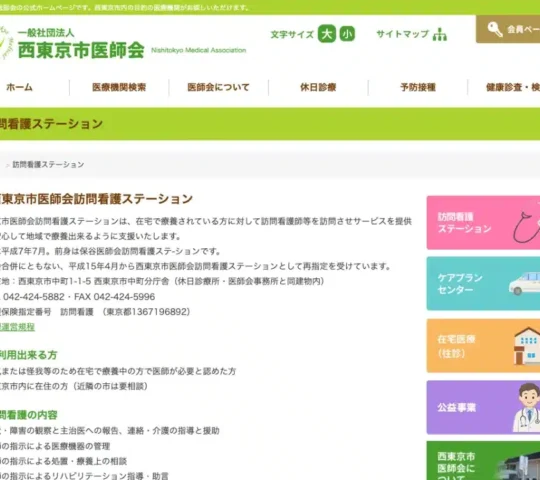Click the 訪問看護の内容 section heading
This screenshot has height=480, width=540.
pos(29,415)
